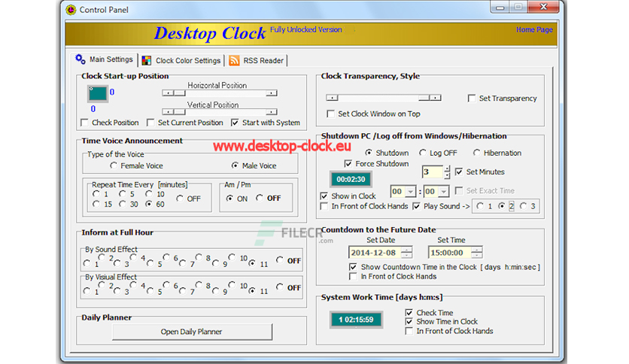Click the Desktop Clock title bar icon
Viewport: 629px width, 364px height.
point(71,10)
